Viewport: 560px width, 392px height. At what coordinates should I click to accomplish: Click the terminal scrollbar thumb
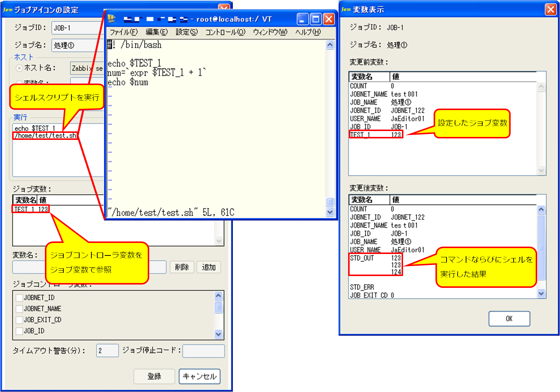[330, 202]
